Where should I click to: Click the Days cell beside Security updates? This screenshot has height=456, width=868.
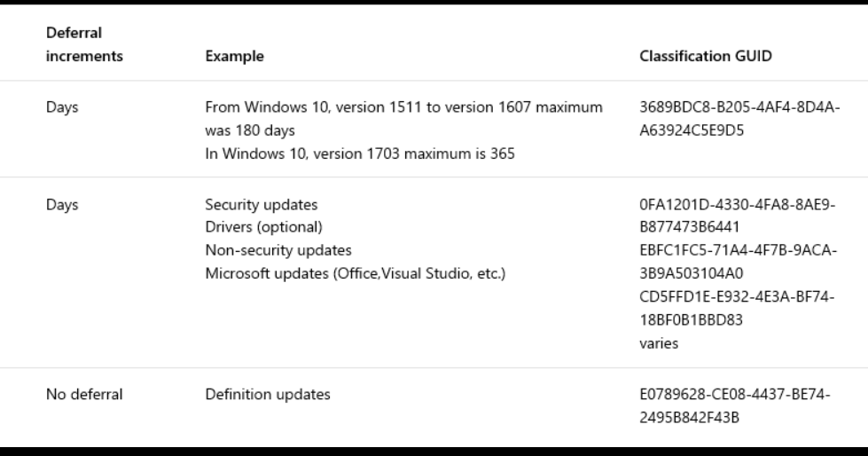(x=62, y=204)
